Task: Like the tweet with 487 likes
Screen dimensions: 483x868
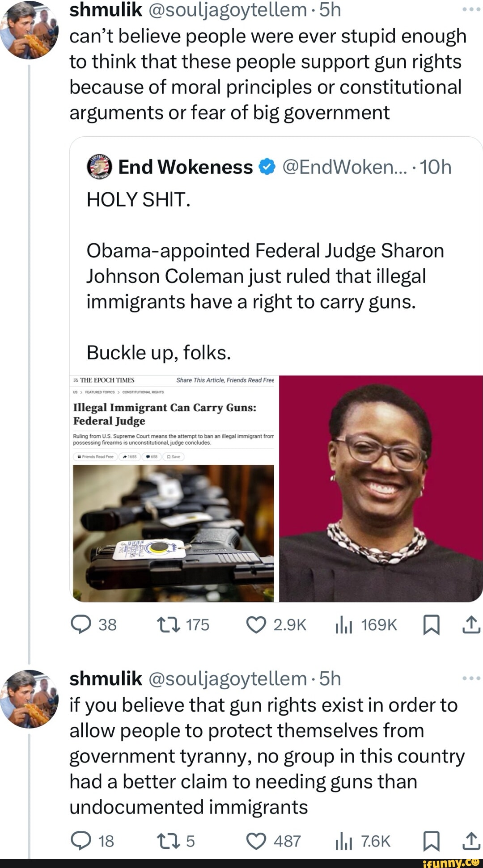Action: click(256, 841)
